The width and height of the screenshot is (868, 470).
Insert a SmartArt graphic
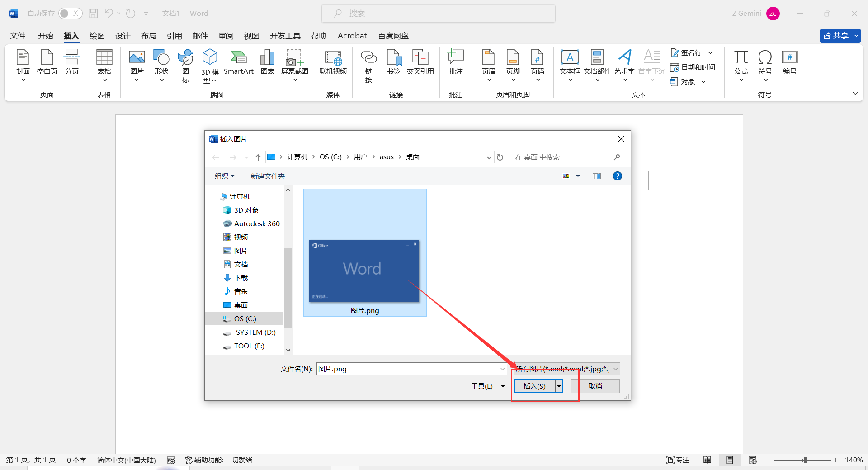tap(239, 62)
